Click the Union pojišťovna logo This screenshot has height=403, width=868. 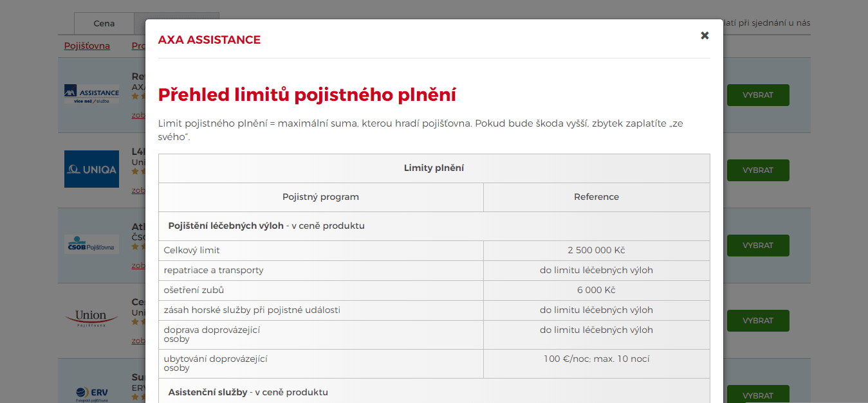point(91,318)
